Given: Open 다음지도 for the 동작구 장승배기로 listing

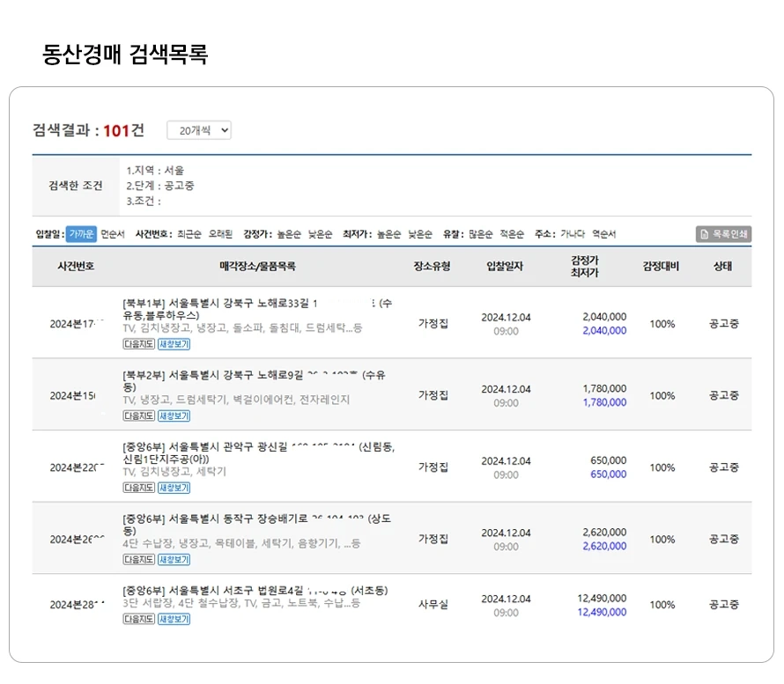Looking at the screenshot, I should pos(138,559).
